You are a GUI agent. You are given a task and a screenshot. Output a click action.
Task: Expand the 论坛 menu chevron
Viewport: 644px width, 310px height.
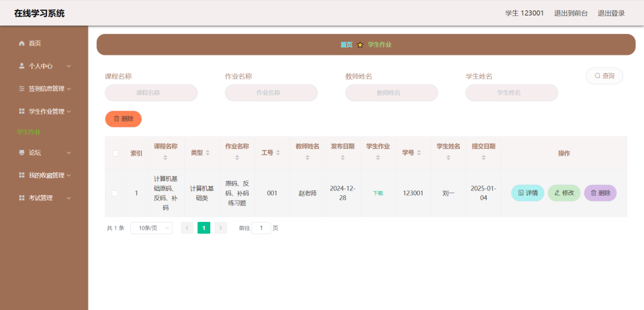[x=69, y=153]
